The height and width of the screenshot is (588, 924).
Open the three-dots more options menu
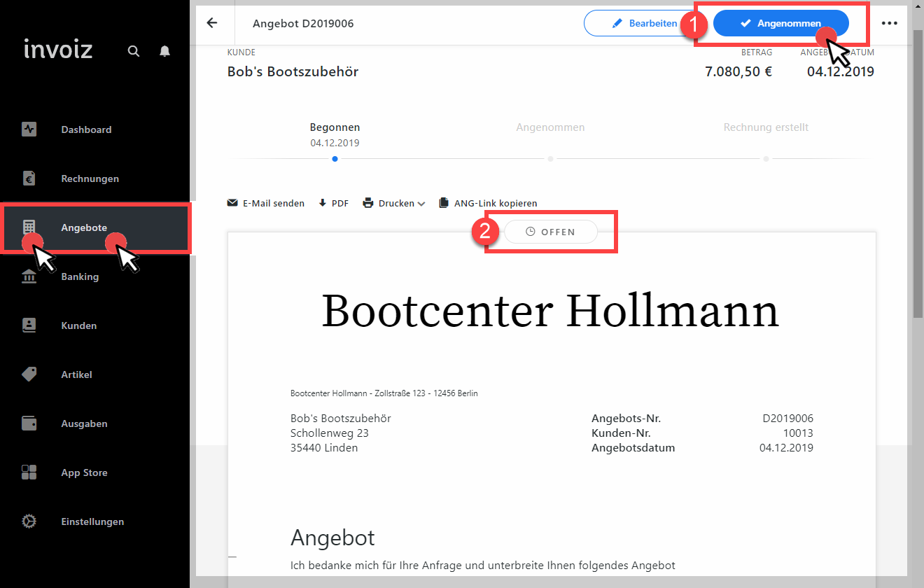(889, 23)
